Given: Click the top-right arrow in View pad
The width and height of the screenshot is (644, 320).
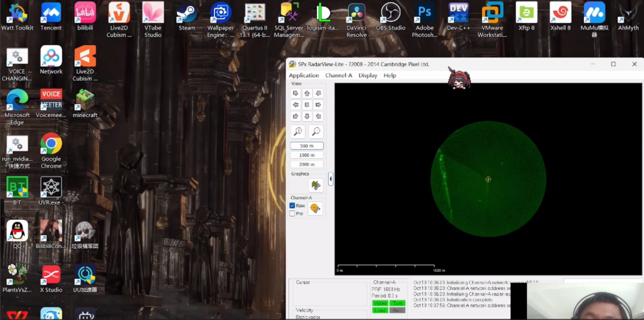Looking at the screenshot, I should point(318,93).
